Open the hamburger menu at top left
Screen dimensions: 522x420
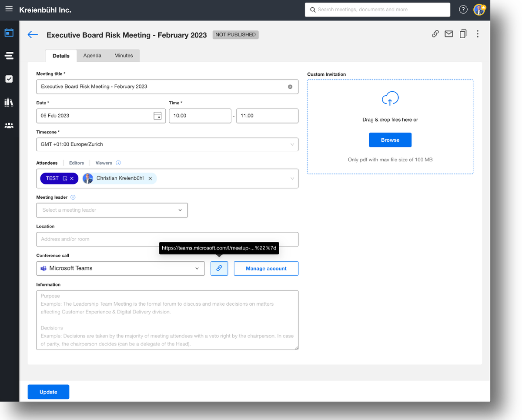pyautogui.click(x=9, y=9)
